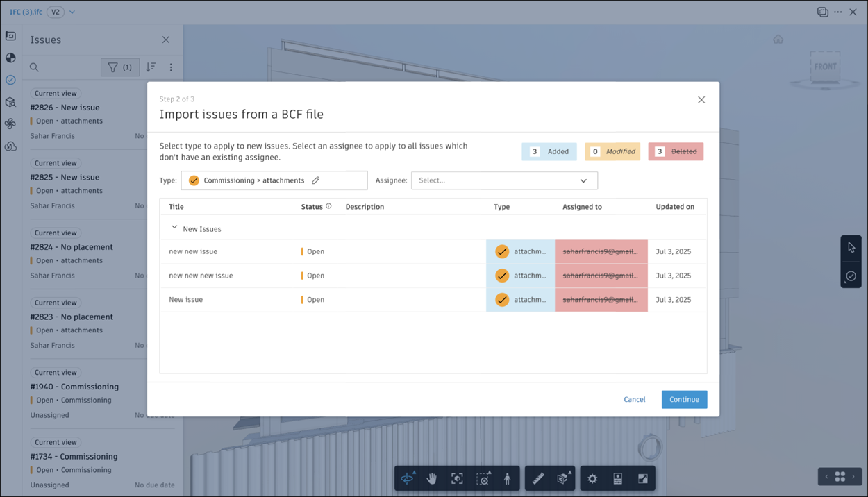This screenshot has height=497, width=868.
Task: Click the issue checkmark tool on right panel
Action: click(851, 276)
